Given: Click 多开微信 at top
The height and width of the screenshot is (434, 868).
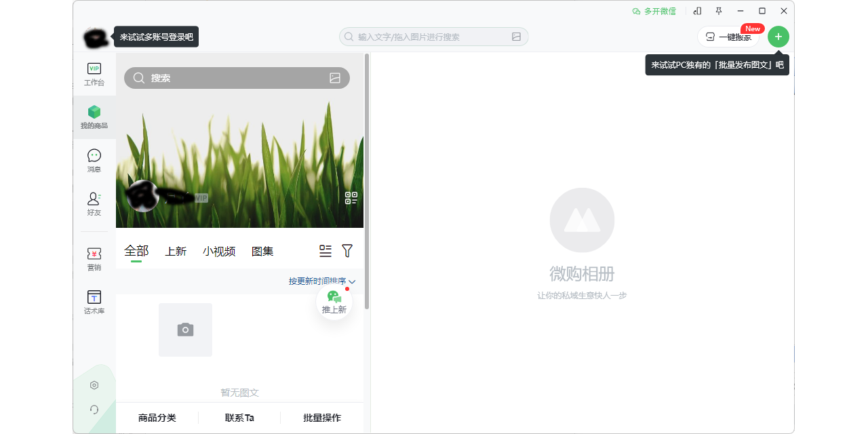Looking at the screenshot, I should [654, 11].
